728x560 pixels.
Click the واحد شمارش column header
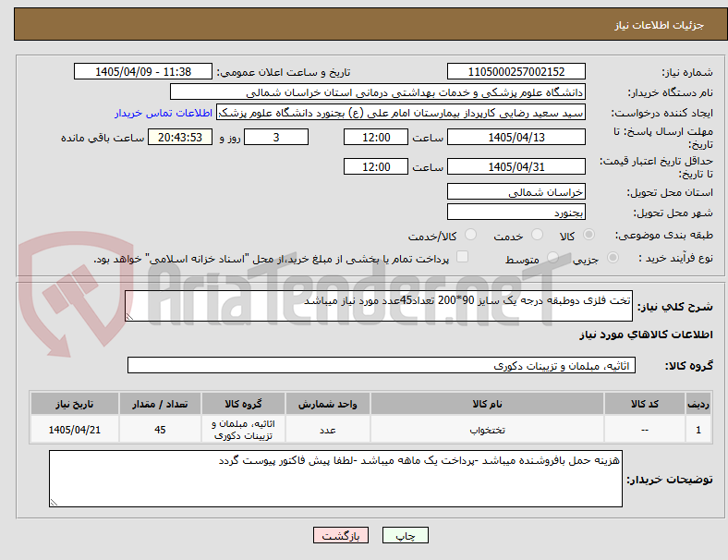pos(328,404)
